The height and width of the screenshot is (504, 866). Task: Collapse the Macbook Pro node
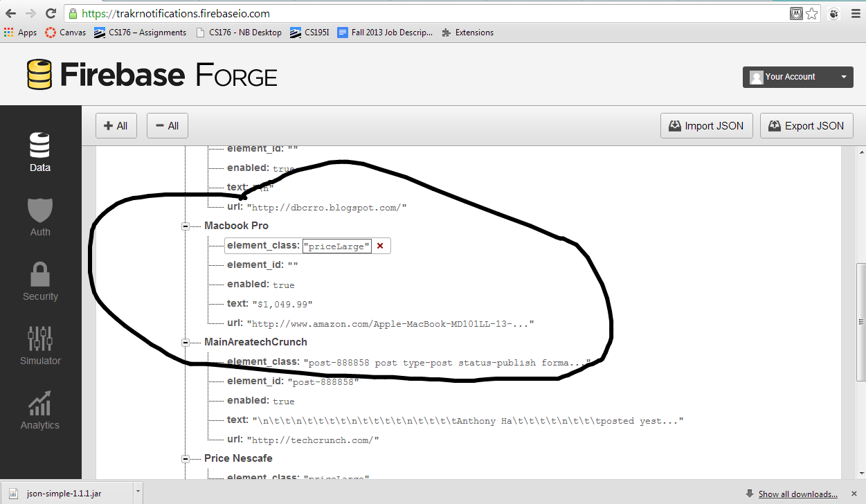coord(186,226)
